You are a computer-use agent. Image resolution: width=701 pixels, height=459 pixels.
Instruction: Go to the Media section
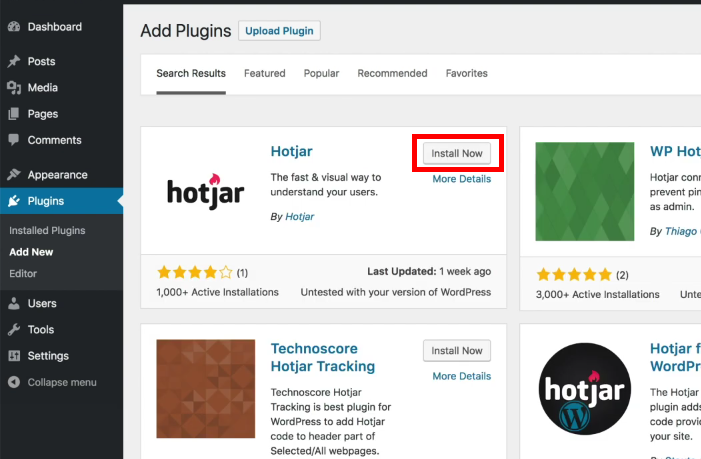(x=42, y=88)
